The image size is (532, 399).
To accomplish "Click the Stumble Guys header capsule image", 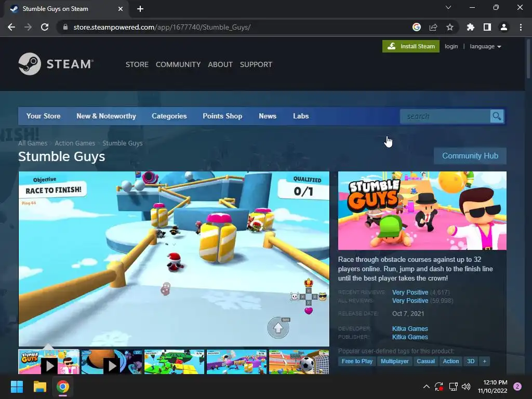I will coord(422,211).
